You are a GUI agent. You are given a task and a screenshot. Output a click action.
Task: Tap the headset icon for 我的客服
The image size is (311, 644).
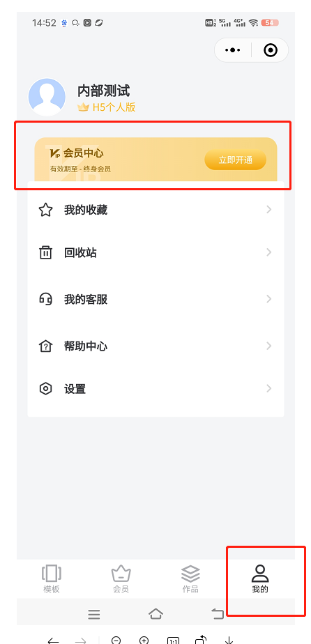point(45,299)
